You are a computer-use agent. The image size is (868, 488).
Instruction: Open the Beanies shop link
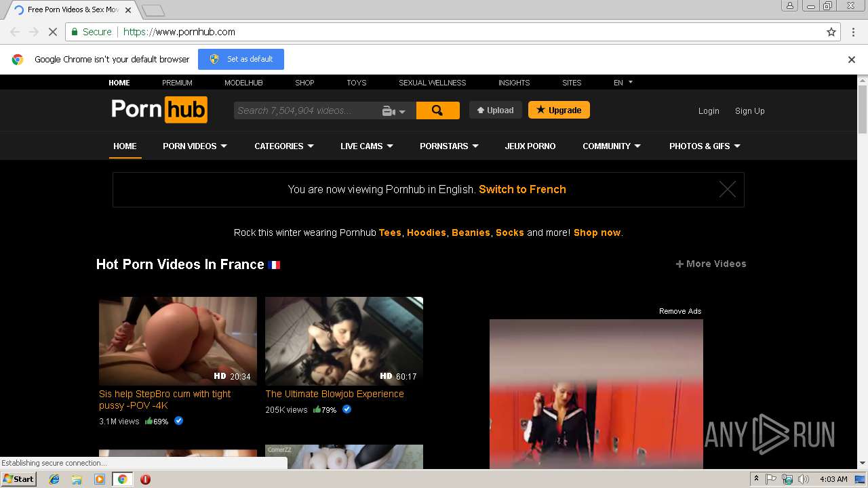[471, 232]
